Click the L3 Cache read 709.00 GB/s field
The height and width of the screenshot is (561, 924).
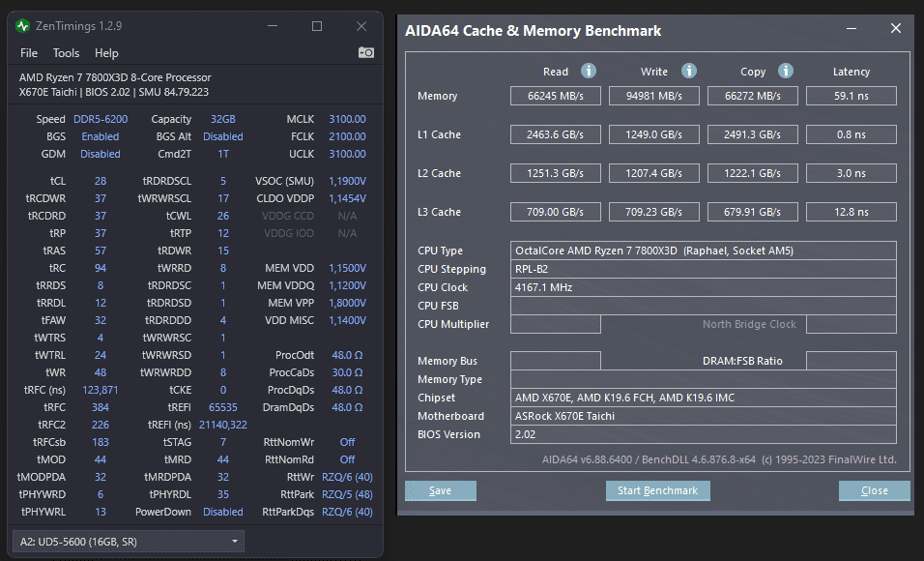tap(556, 212)
